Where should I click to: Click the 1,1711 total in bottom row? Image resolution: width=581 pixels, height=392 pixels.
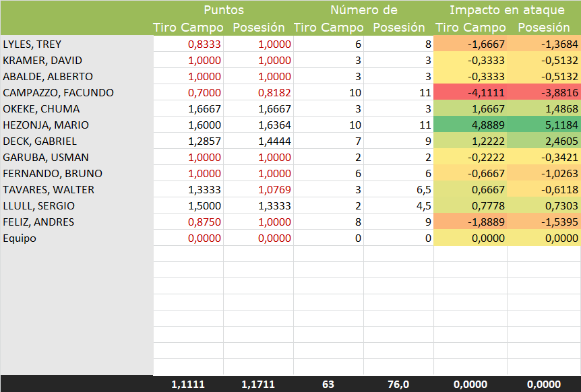pos(259,384)
